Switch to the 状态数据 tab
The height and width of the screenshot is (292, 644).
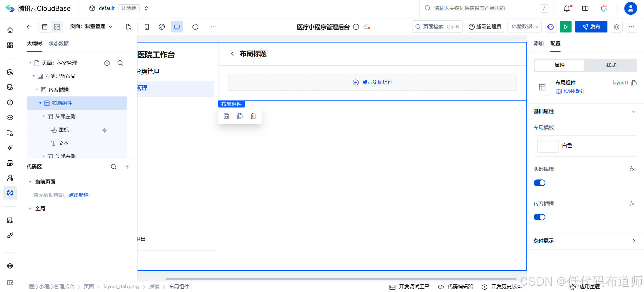tap(59, 44)
